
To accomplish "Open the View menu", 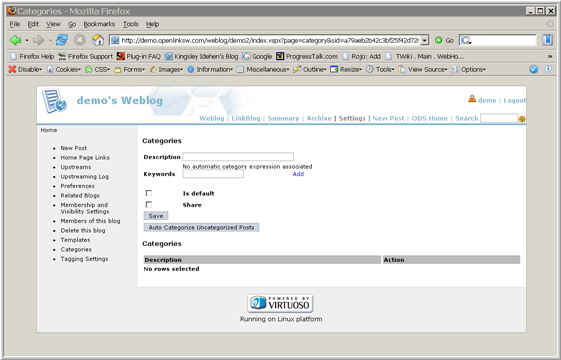I will (53, 24).
